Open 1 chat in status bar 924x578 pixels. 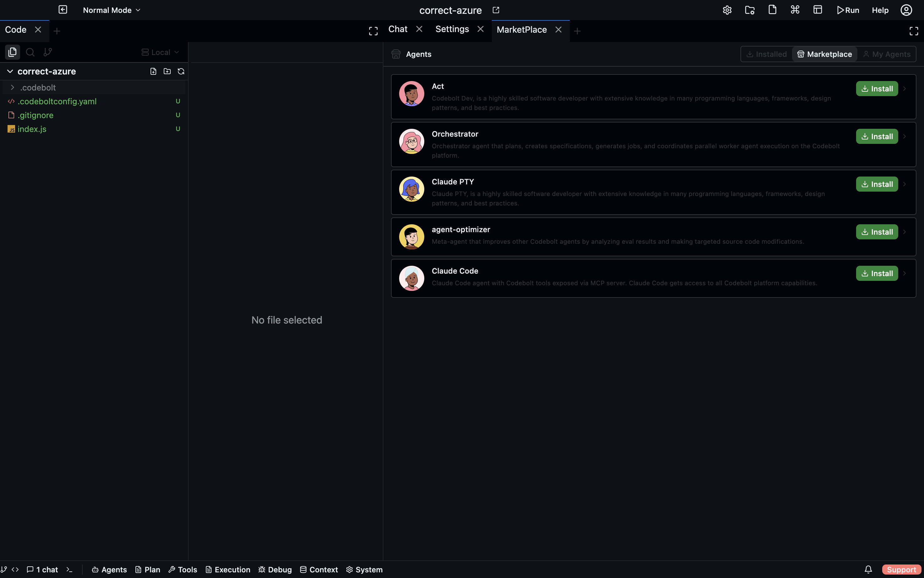click(x=42, y=570)
